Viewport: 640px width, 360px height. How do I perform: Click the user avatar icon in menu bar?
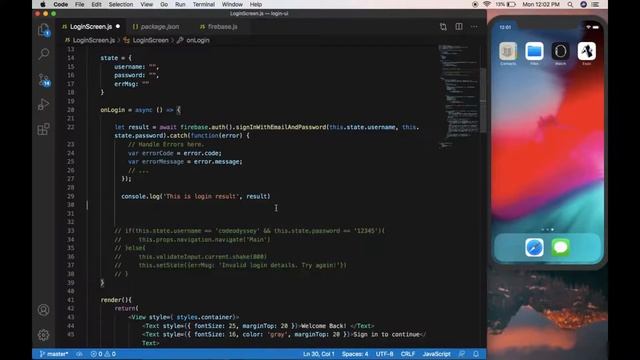(584, 4)
